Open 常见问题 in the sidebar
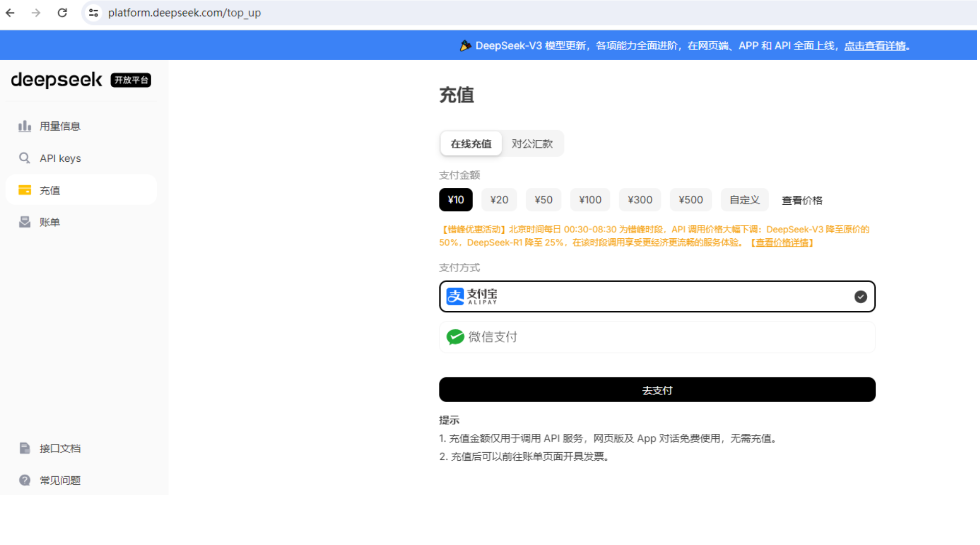This screenshot has width=980, height=545. click(81, 480)
